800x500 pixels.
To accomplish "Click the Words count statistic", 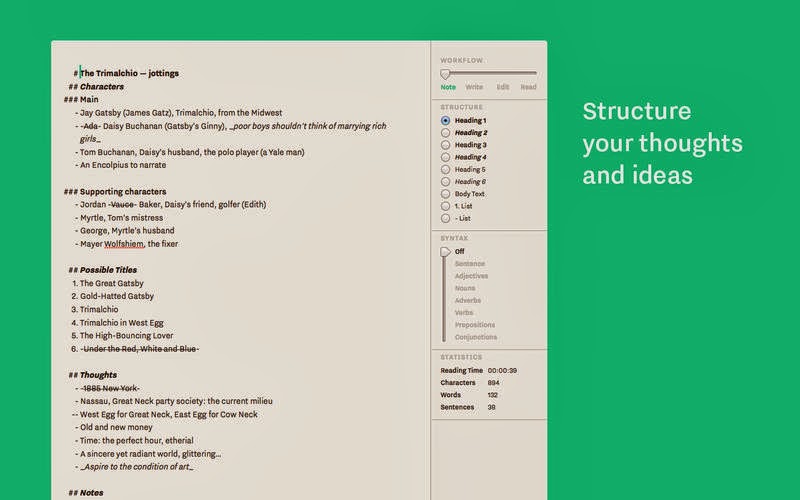I will click(x=492, y=395).
